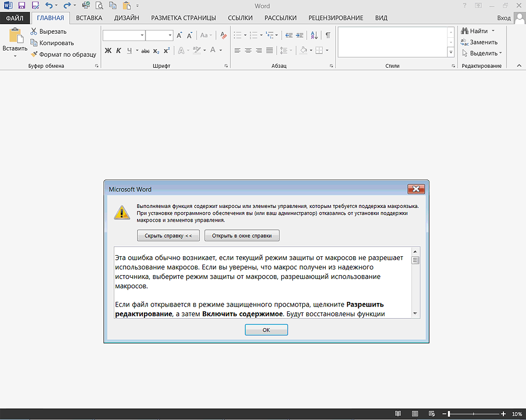Switch to read mode view in status bar
526x420 pixels.
(398, 414)
